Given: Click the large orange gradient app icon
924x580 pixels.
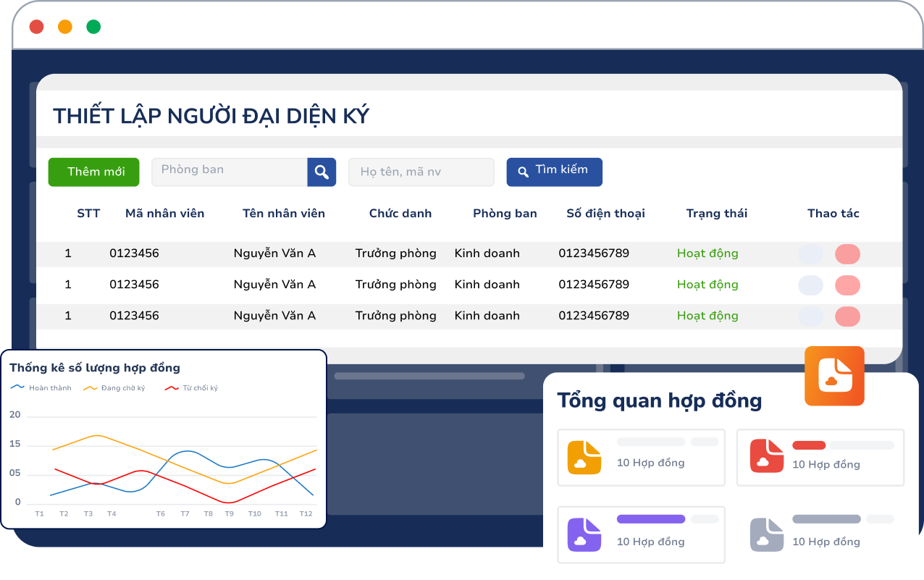Looking at the screenshot, I should coord(834,376).
